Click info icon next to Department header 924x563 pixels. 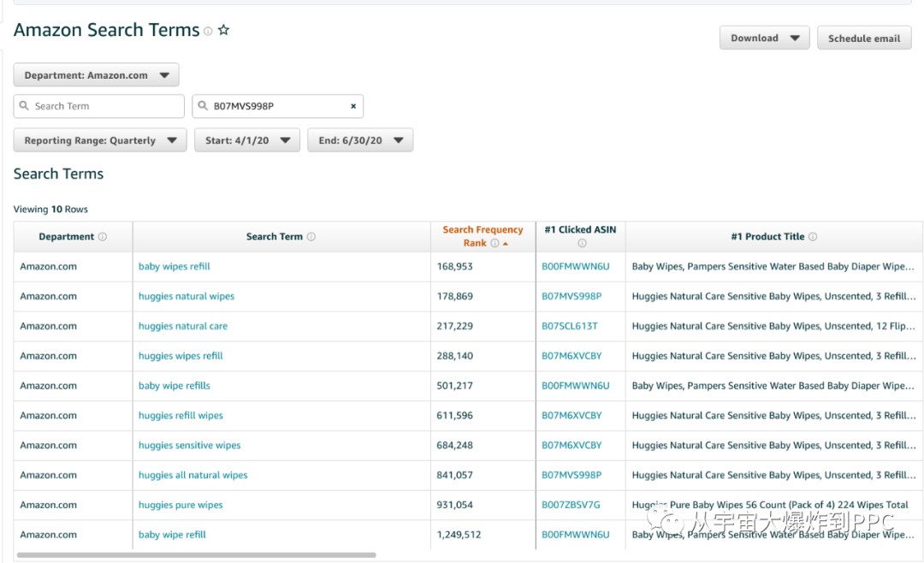103,237
